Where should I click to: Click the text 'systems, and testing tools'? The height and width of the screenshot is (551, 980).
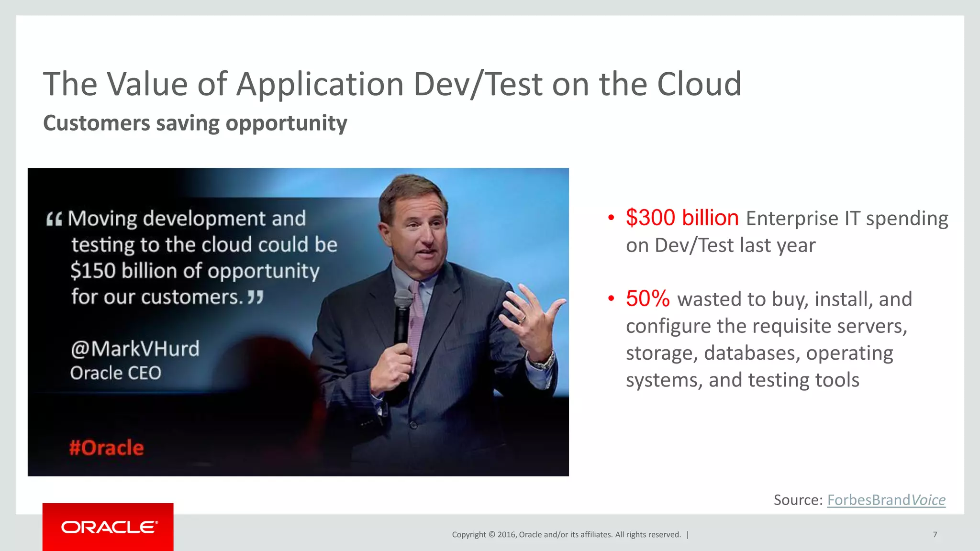[743, 380]
